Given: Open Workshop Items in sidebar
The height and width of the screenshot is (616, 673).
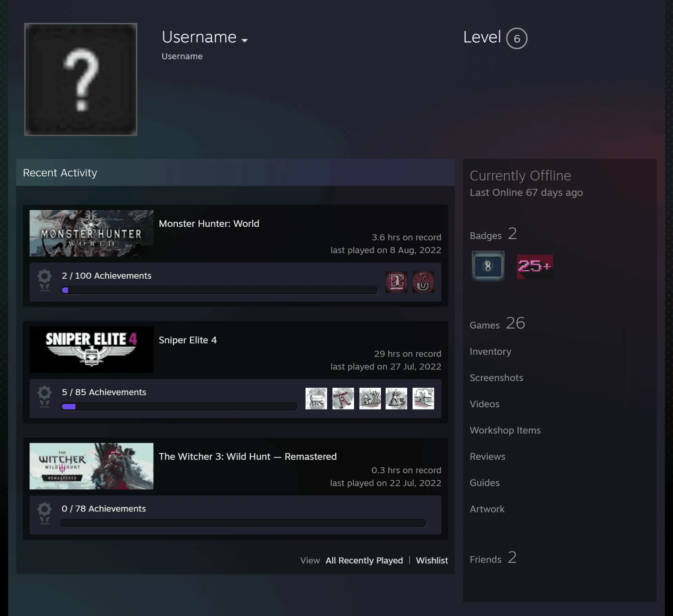Looking at the screenshot, I should [x=505, y=430].
